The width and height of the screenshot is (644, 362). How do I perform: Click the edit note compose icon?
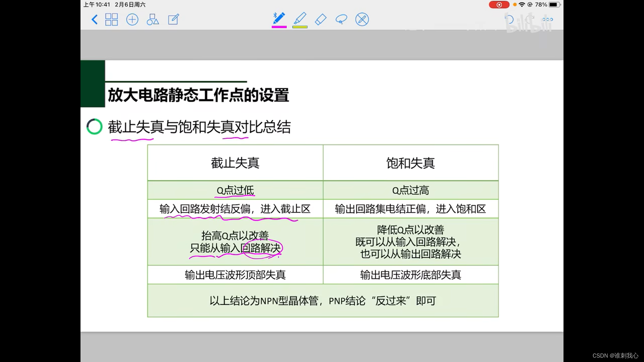(173, 19)
